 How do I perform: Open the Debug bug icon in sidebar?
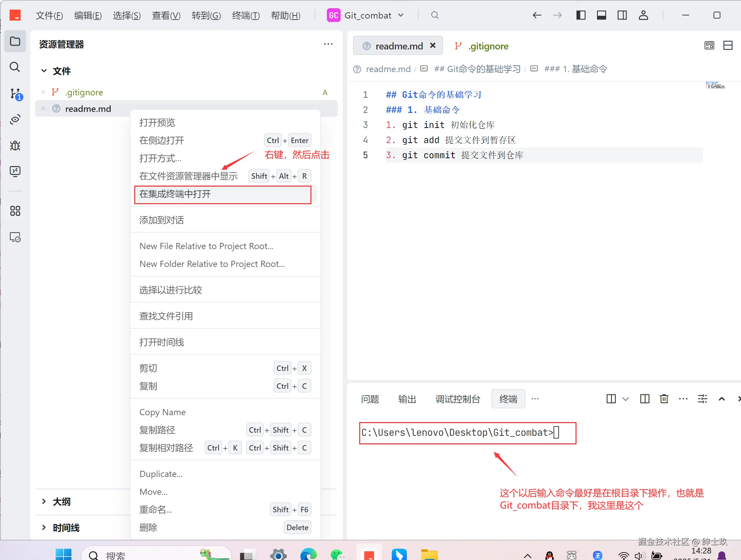tap(15, 145)
